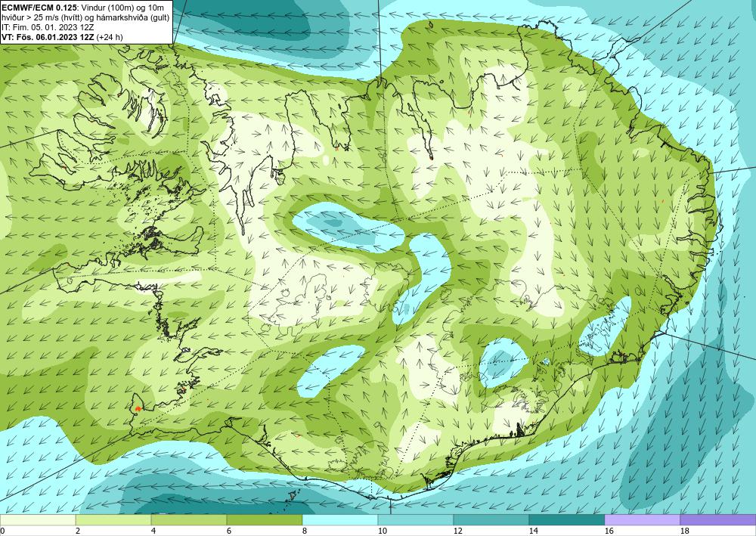Click the 10–12 m/s teal legend swatch
This screenshot has width=756, height=536.
click(416, 520)
